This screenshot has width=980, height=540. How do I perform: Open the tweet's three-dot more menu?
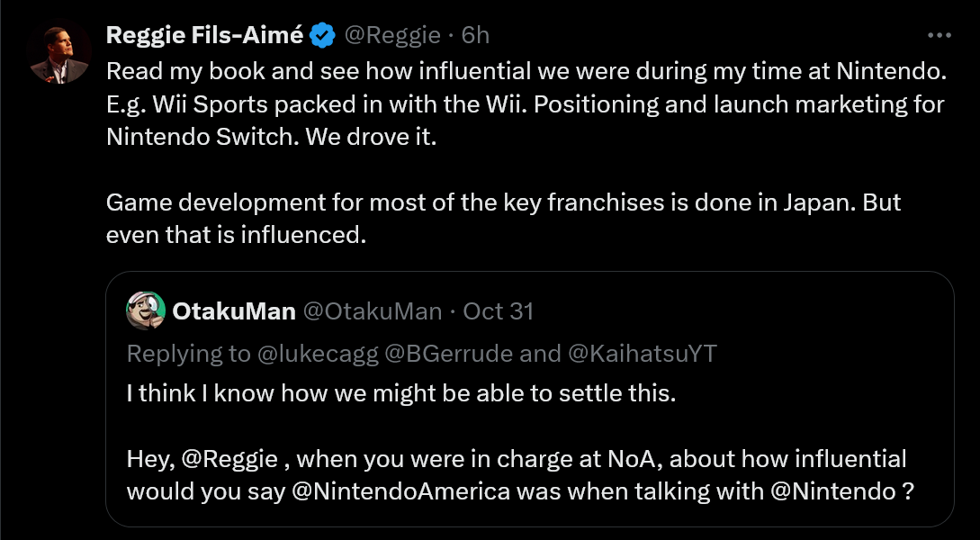pos(939,35)
